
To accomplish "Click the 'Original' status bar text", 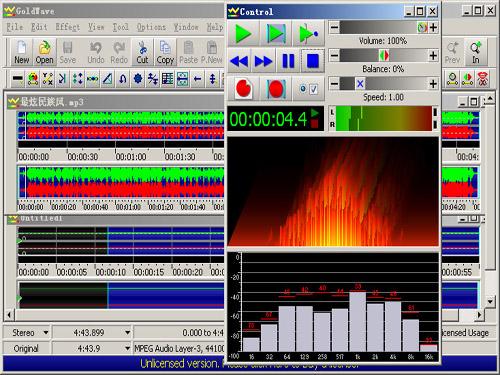I will [26, 349].
